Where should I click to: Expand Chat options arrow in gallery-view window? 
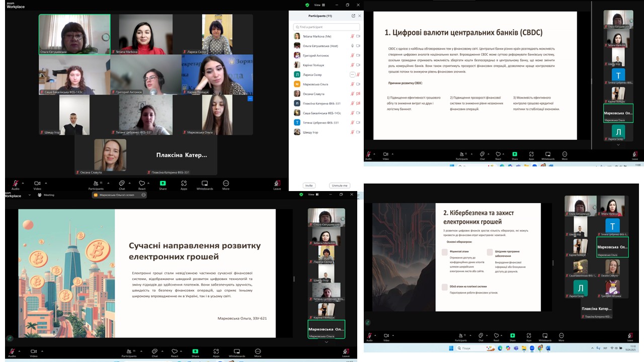[130, 183]
